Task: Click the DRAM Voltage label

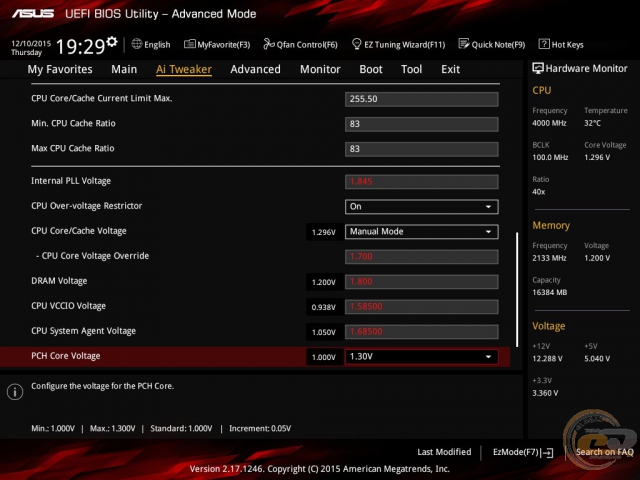Action: 59,281
